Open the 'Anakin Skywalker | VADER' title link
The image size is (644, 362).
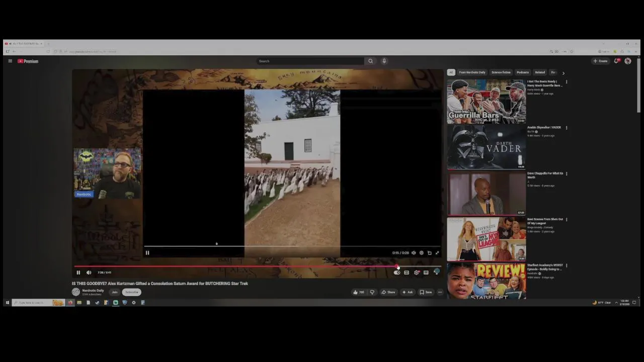click(544, 128)
